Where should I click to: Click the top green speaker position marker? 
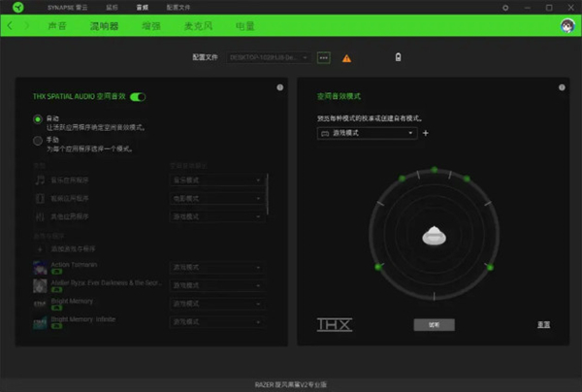tap(434, 170)
